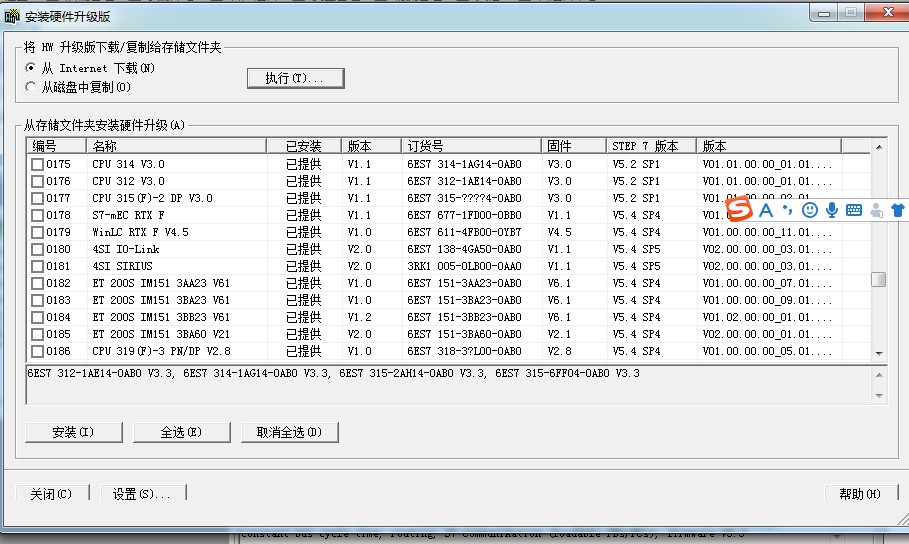This screenshot has width=909, height=544.
Task: Click the 安装(I) install button
Action: pyautogui.click(x=73, y=432)
